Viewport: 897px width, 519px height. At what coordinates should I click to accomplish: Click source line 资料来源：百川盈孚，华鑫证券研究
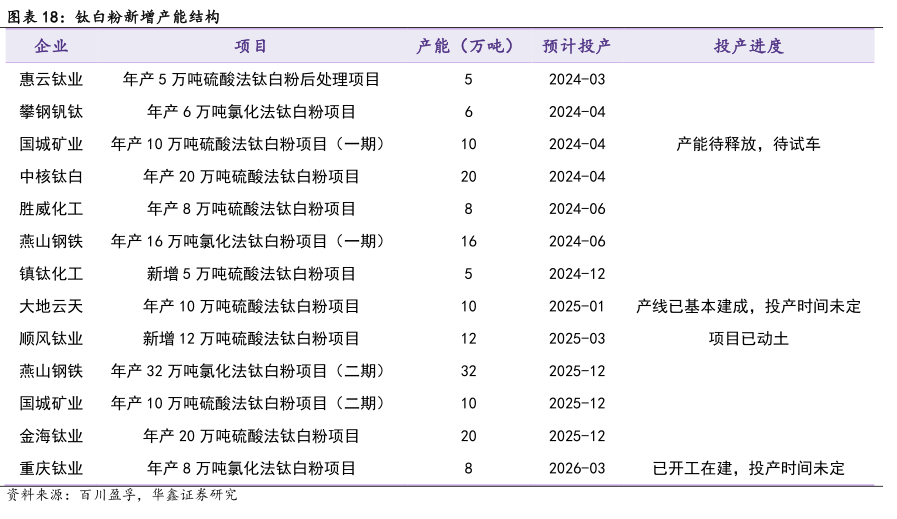(x=122, y=494)
